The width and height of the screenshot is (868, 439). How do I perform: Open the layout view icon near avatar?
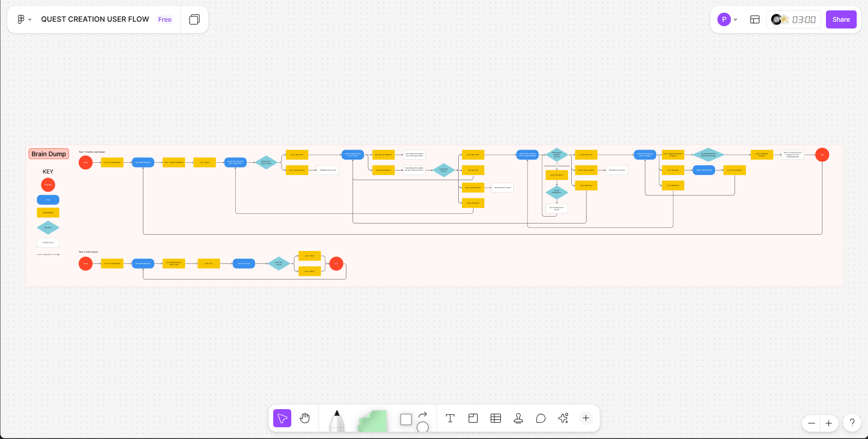click(755, 19)
